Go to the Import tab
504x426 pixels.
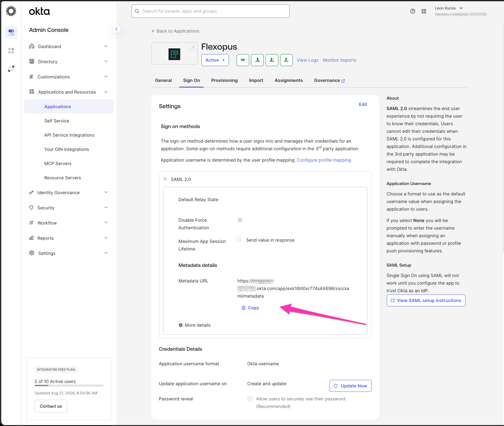[256, 80]
